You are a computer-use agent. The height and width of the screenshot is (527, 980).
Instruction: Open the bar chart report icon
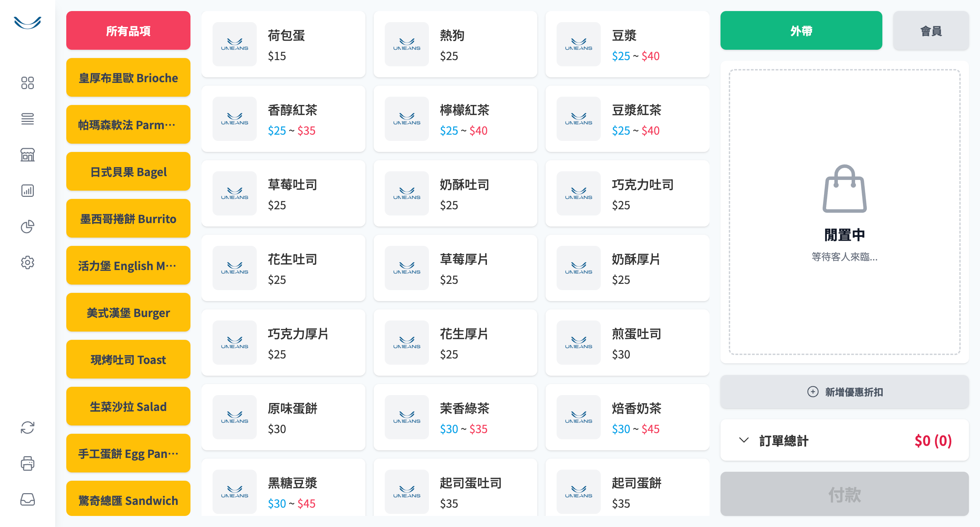click(27, 190)
